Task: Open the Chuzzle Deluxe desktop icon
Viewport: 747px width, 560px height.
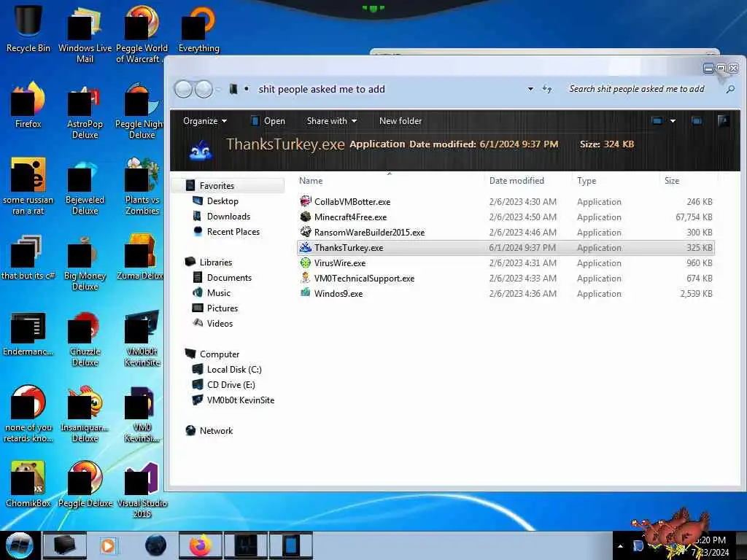Action: [x=85, y=339]
